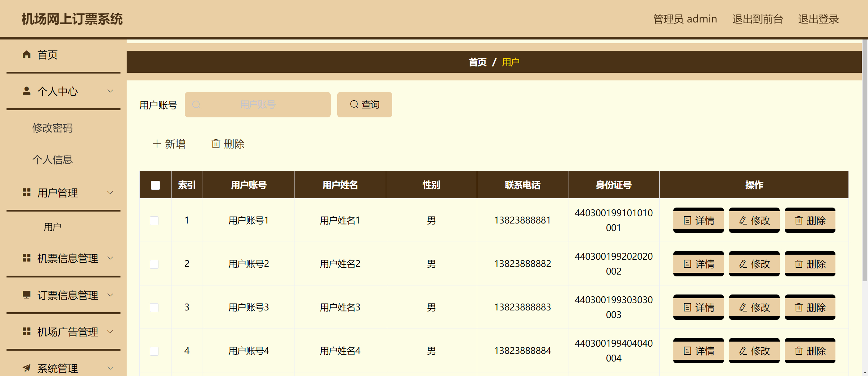Image resolution: width=868 pixels, height=376 pixels.
Task: Click the bulk 删除 label above the table
Action: click(x=234, y=144)
